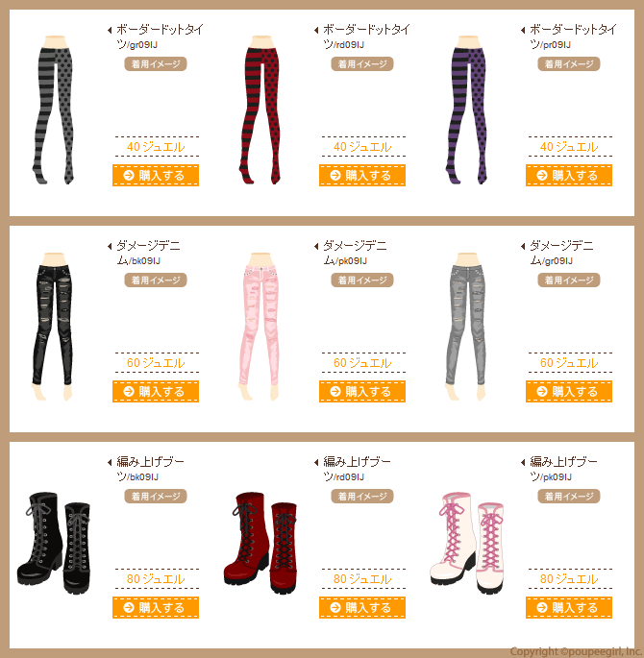Image resolution: width=644 pixels, height=658 pixels.
Task: Open the title link for denim pk09IJ
Action: tap(355, 253)
